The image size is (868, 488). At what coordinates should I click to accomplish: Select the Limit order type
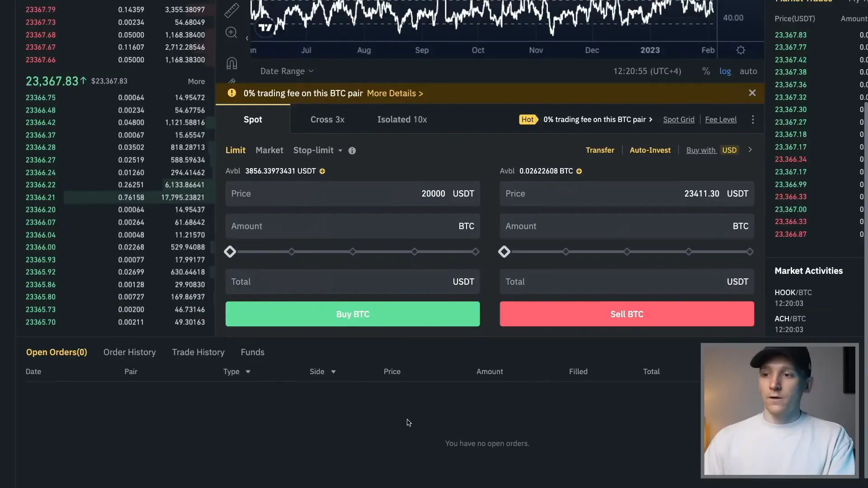(x=236, y=150)
